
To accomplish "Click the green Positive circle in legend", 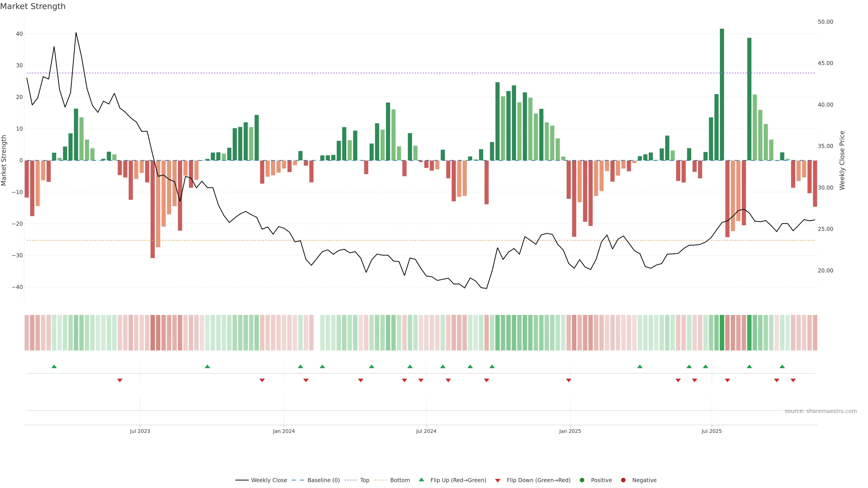I will tap(582, 480).
